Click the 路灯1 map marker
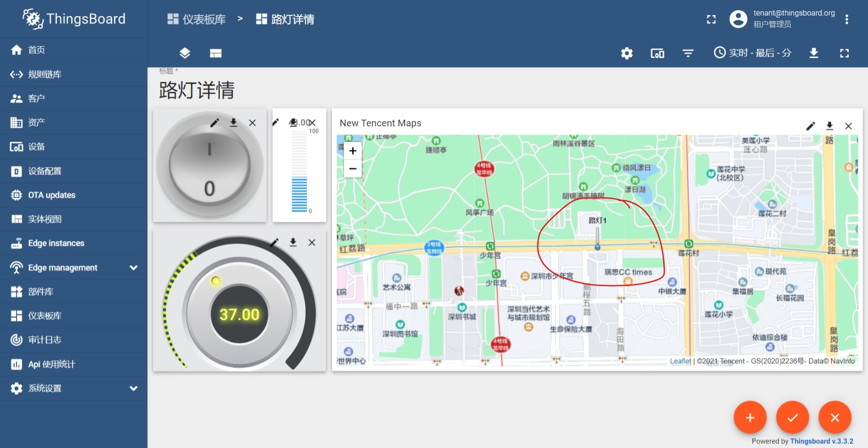Image resolution: width=868 pixels, height=448 pixels. click(597, 238)
